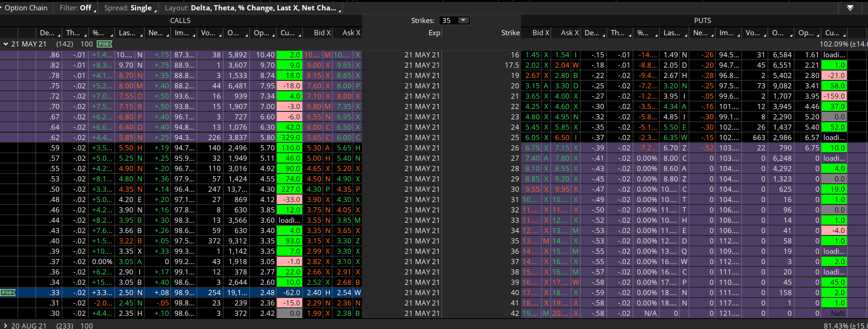Click calls position cell -62.0

[289, 293]
